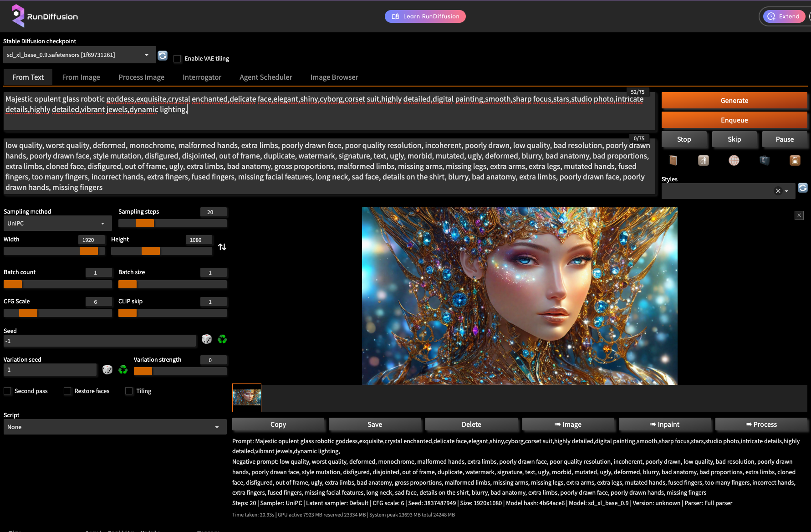Adjust the Width slider
Screen dimensions: 811x532
(54, 251)
